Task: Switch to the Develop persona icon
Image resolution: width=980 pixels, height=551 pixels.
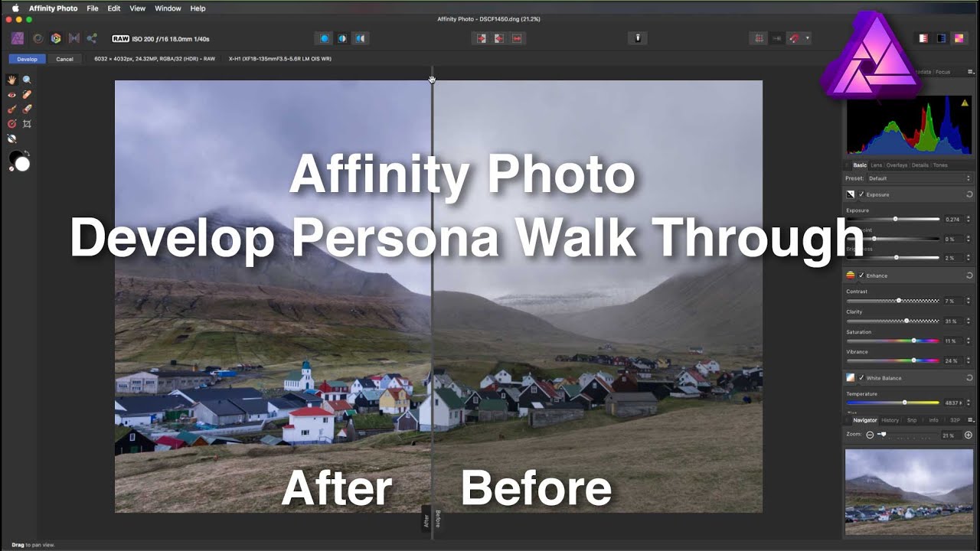Action: pos(56,38)
